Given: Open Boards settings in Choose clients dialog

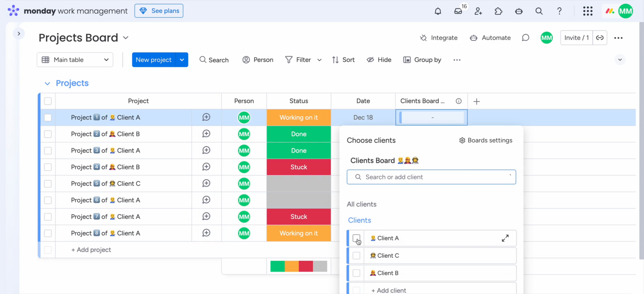Looking at the screenshot, I should point(486,140).
